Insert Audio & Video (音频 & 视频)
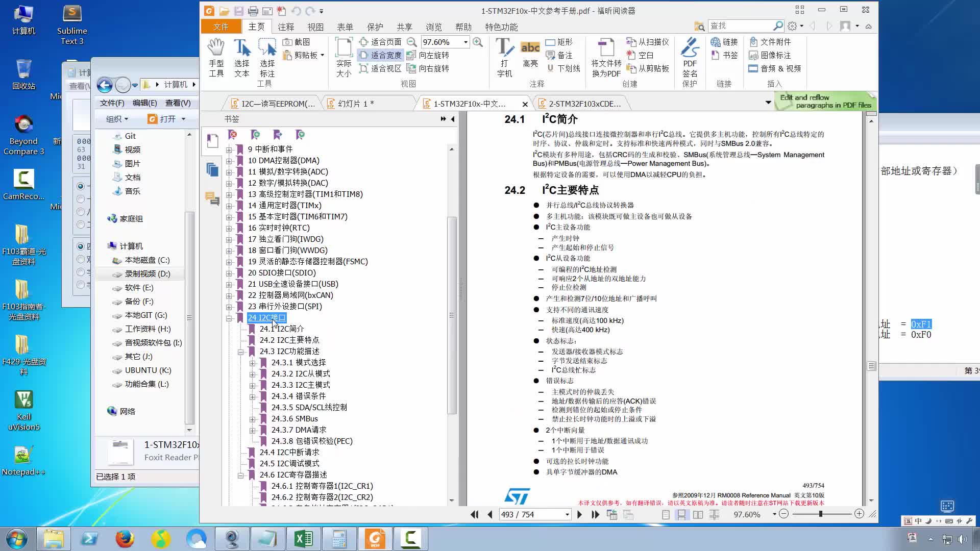The width and height of the screenshot is (980, 551). (774, 68)
